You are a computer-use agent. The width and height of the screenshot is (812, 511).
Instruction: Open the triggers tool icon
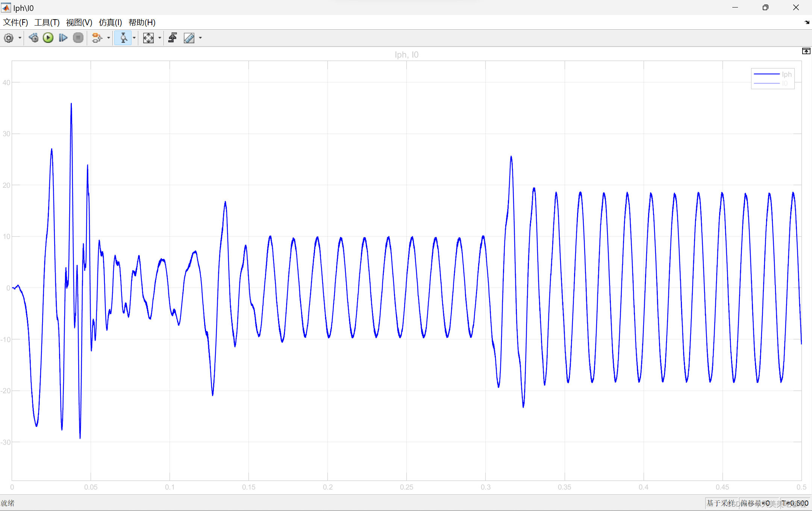click(x=173, y=38)
